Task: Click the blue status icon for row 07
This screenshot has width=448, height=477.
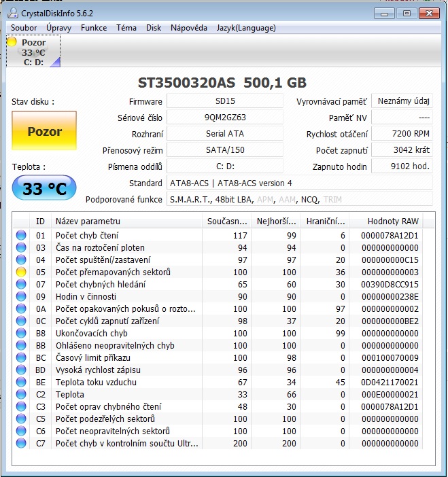Action: (21, 284)
